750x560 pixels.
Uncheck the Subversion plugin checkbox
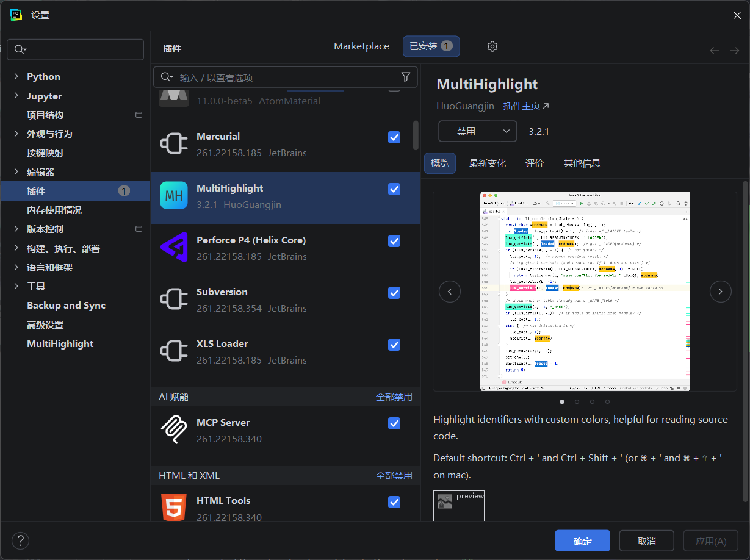tap(394, 293)
